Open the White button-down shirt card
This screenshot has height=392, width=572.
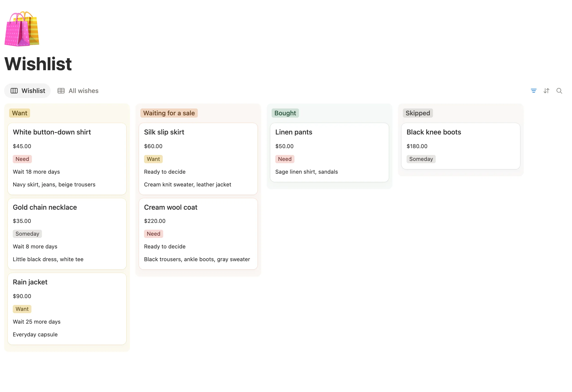67,159
